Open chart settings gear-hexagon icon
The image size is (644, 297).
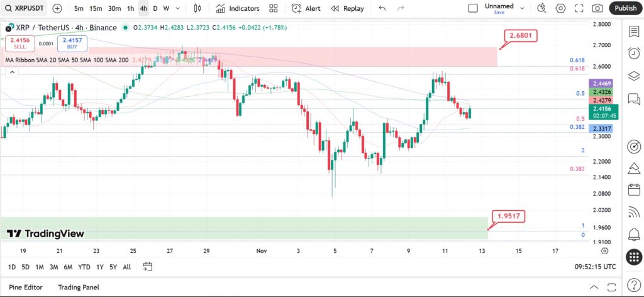[x=560, y=8]
